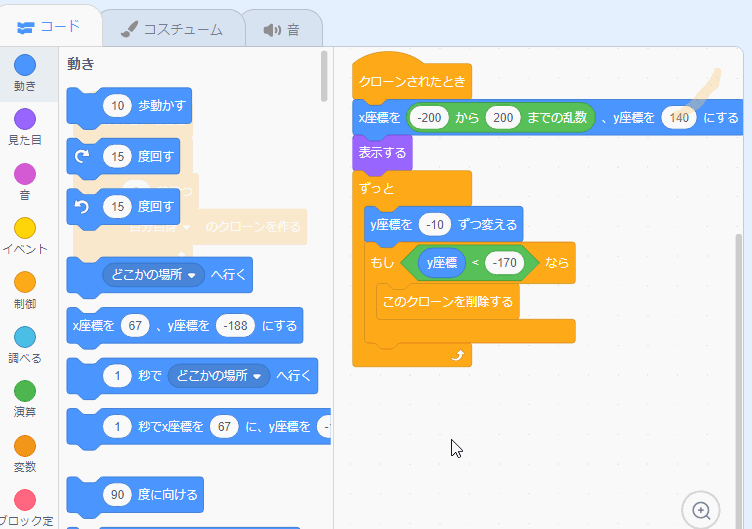
Task: Click the 200 field in random block
Action: (x=503, y=118)
